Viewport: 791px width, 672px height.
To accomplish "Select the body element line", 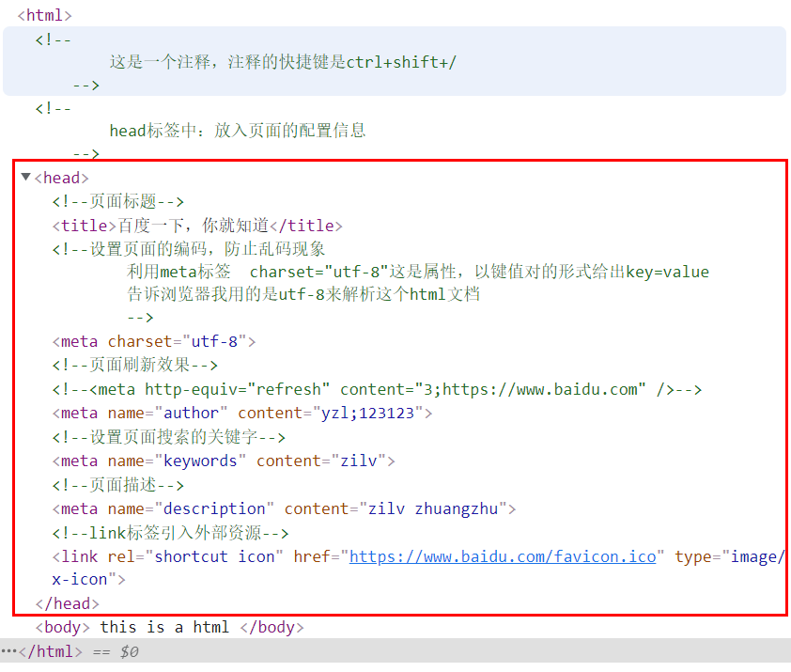I will (x=169, y=627).
